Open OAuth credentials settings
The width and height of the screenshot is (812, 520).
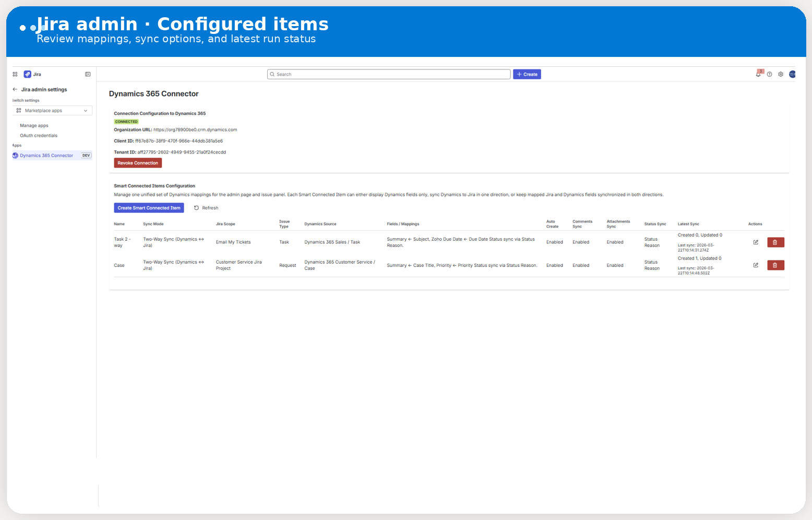point(39,135)
